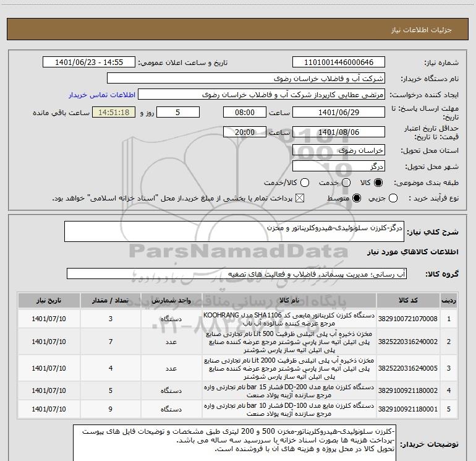The width and height of the screenshot is (476, 461).
Task: Select product code 3829100721070008
Action: (x=408, y=319)
